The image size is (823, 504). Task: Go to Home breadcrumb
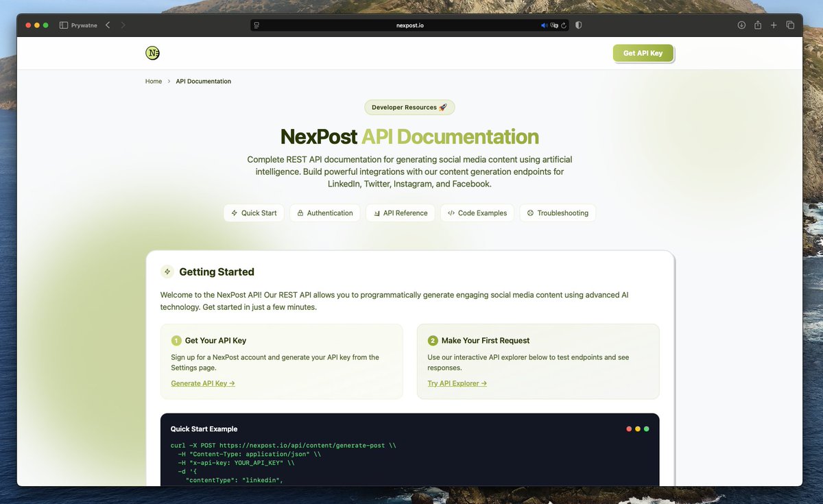pos(154,82)
